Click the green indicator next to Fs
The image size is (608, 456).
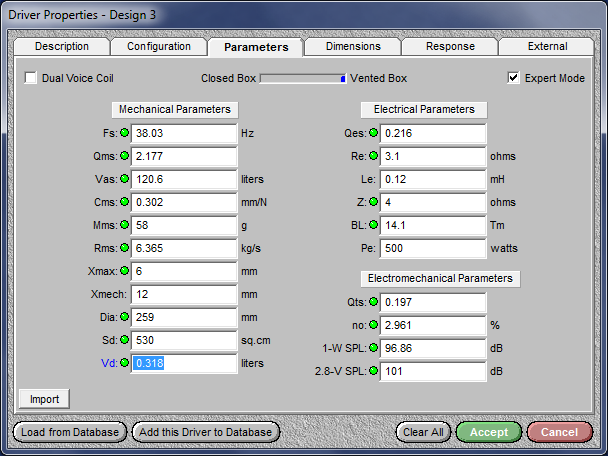pos(124,133)
